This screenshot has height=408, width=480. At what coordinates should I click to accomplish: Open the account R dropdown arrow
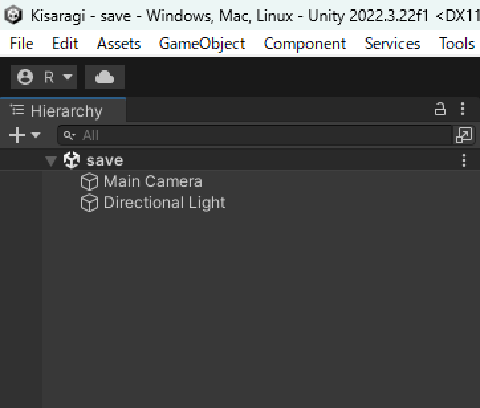(x=68, y=77)
